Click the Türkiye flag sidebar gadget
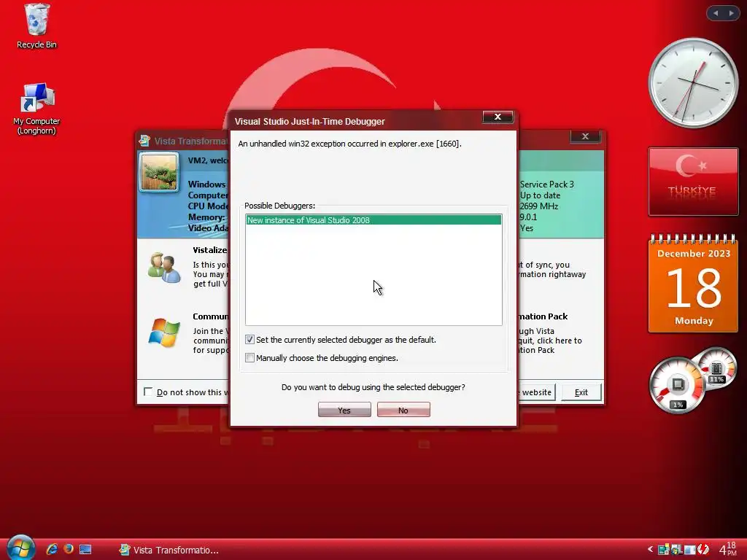Screen dimensions: 747x560 point(693,182)
